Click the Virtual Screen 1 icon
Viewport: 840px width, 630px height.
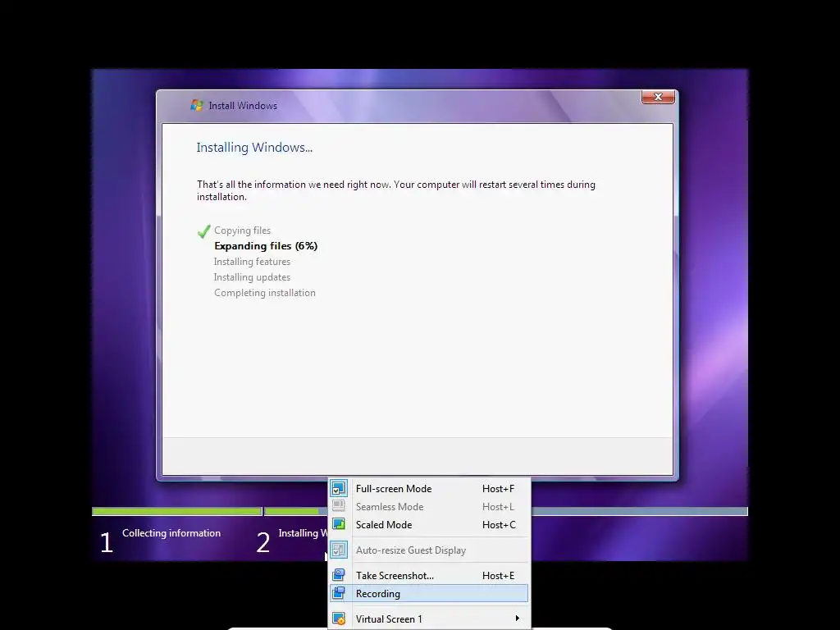click(x=339, y=619)
